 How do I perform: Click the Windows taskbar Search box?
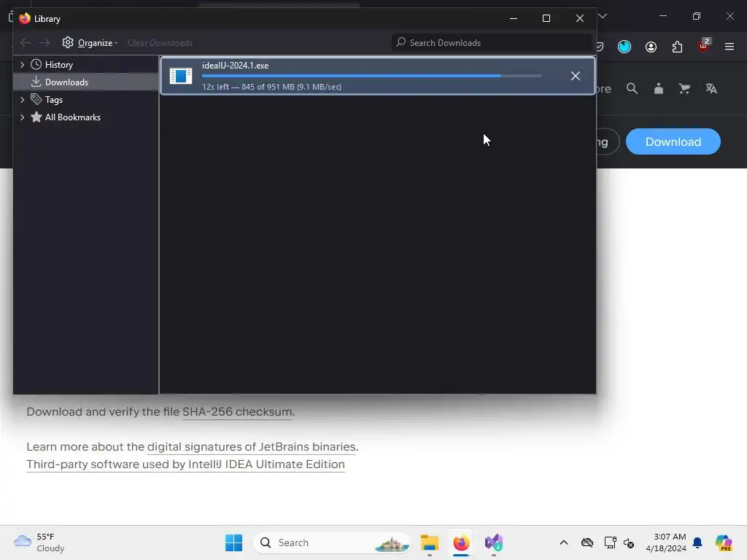coord(332,542)
